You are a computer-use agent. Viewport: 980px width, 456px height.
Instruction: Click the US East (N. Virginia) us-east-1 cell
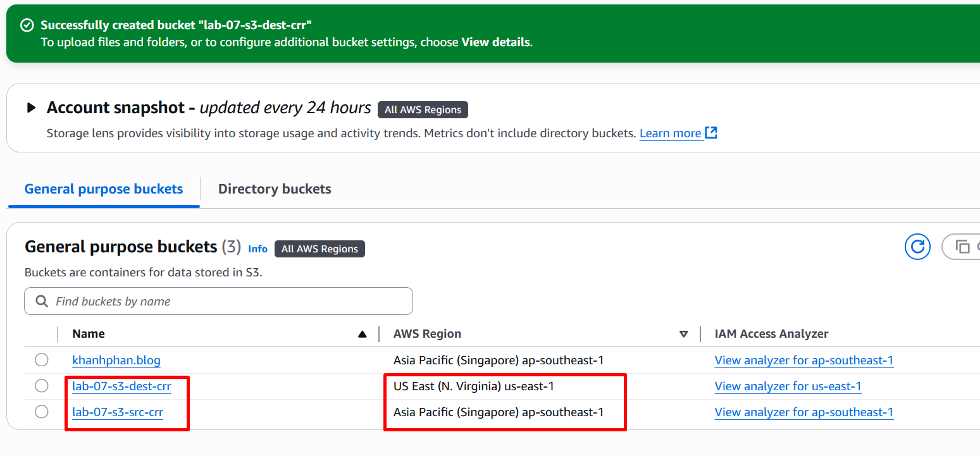[x=474, y=386]
